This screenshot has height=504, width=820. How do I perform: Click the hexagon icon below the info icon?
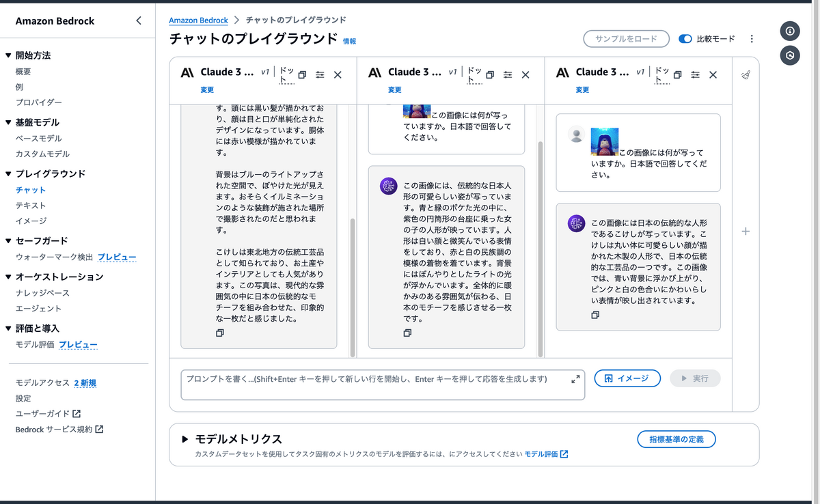pyautogui.click(x=790, y=55)
